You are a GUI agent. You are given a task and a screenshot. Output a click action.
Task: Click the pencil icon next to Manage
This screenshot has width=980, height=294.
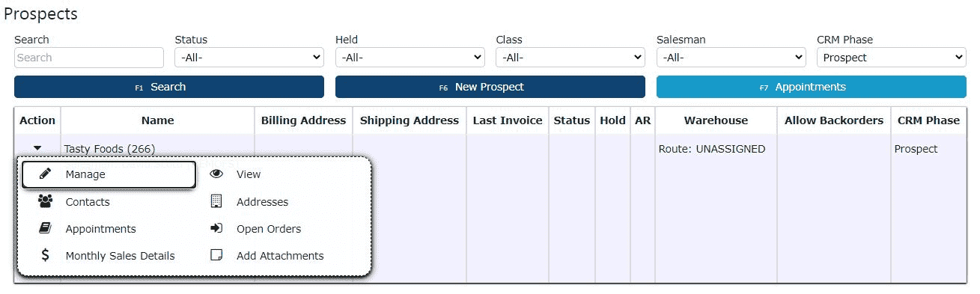[45, 174]
